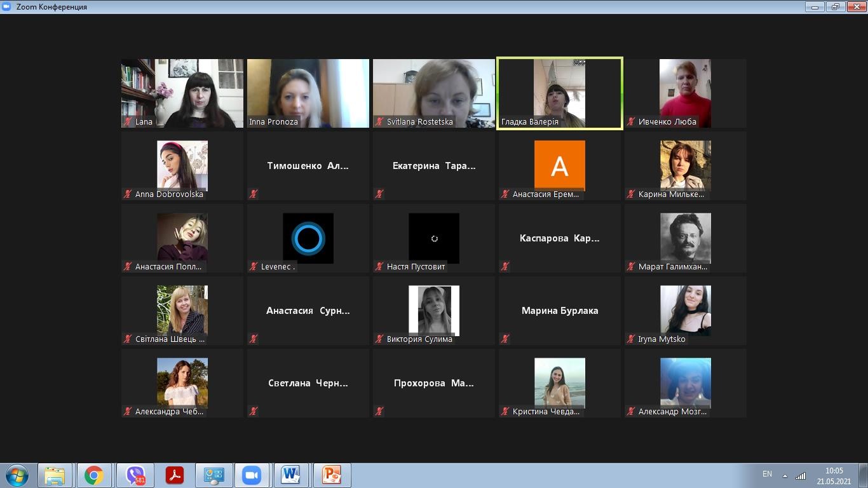The height and width of the screenshot is (488, 868).
Task: Click the Show Desktop strip after the clock
Action: [x=864, y=475]
